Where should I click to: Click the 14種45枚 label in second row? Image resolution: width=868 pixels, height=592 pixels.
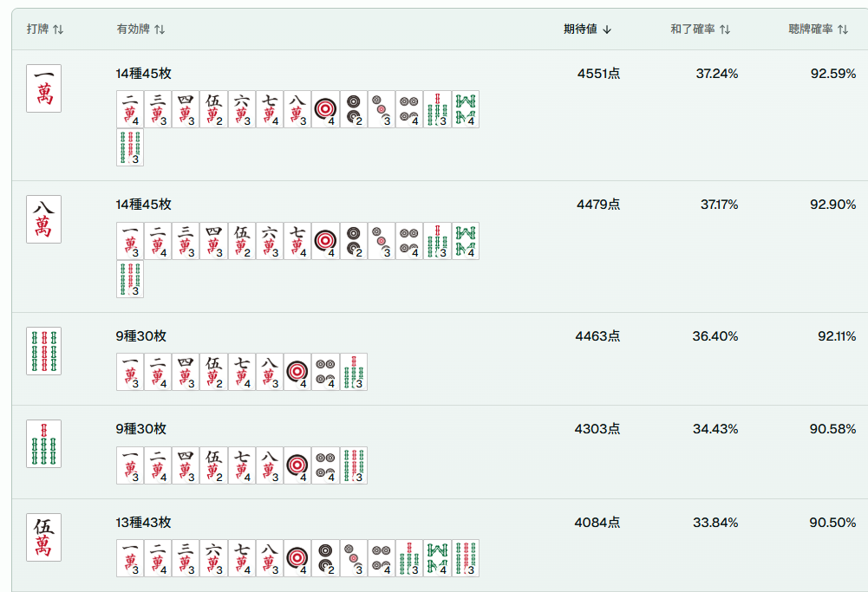143,205
